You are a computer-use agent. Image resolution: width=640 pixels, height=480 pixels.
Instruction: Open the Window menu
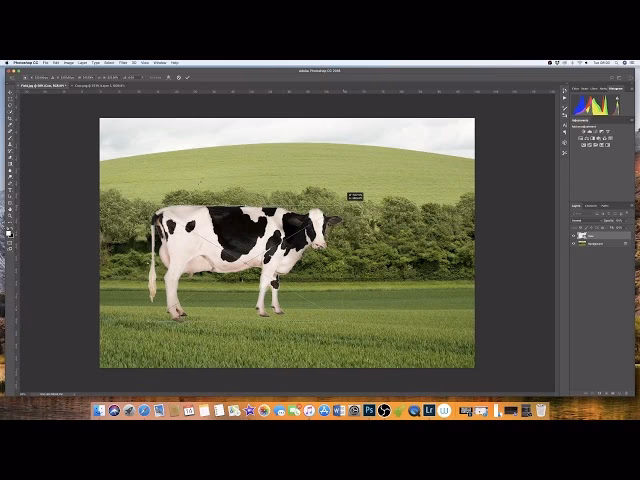pyautogui.click(x=160, y=63)
